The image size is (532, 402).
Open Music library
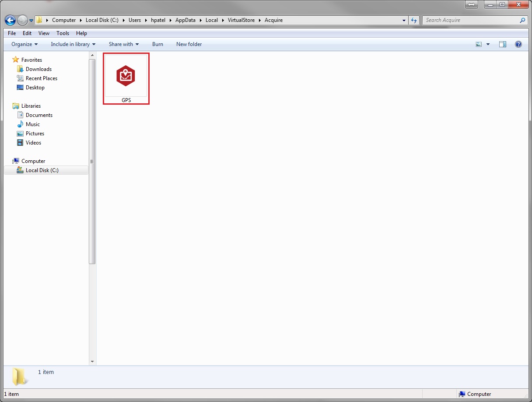(33, 124)
